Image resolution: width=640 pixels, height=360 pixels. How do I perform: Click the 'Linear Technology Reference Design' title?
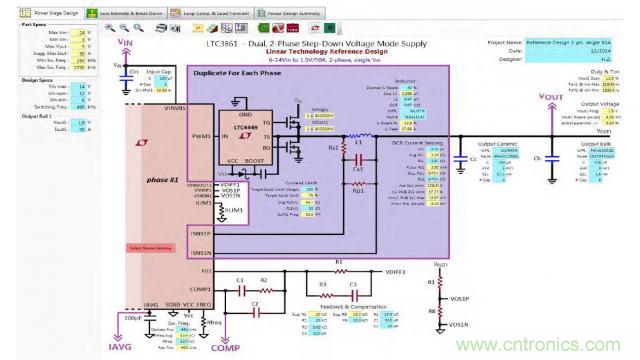coord(327,51)
